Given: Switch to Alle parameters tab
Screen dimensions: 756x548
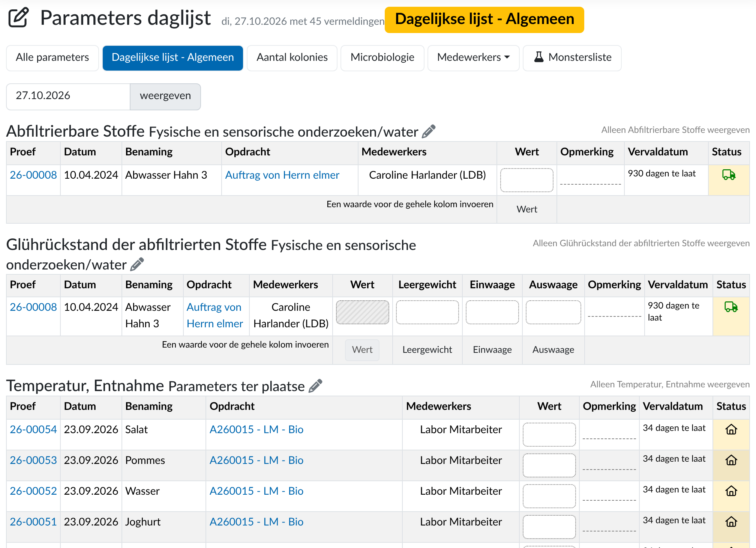Looking at the screenshot, I should pos(52,58).
